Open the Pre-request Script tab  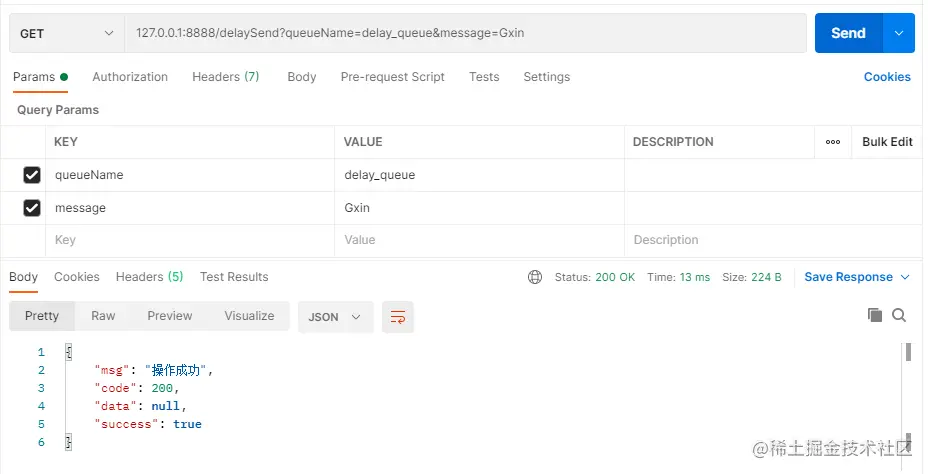coord(392,77)
